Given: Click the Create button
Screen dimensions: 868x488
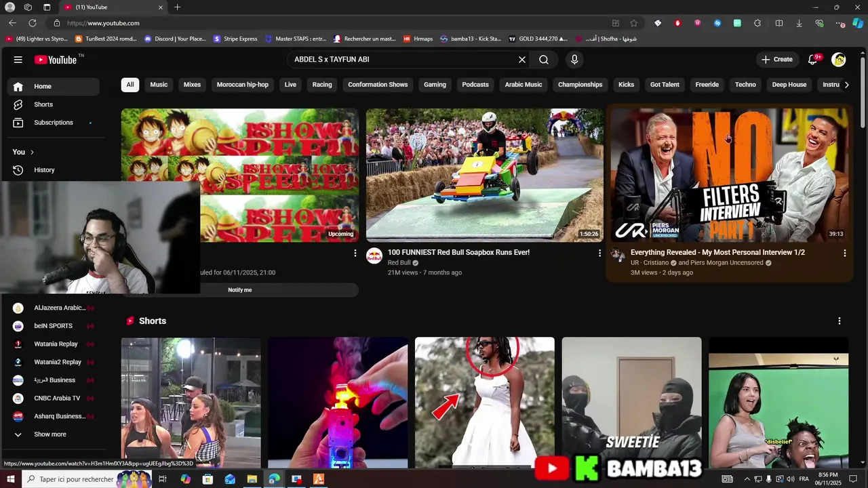Looking at the screenshot, I should [x=776, y=60].
